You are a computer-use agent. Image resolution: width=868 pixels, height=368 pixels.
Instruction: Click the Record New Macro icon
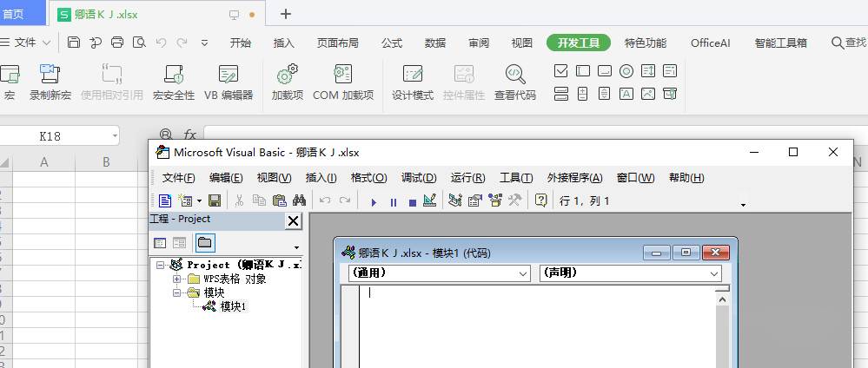(x=50, y=82)
